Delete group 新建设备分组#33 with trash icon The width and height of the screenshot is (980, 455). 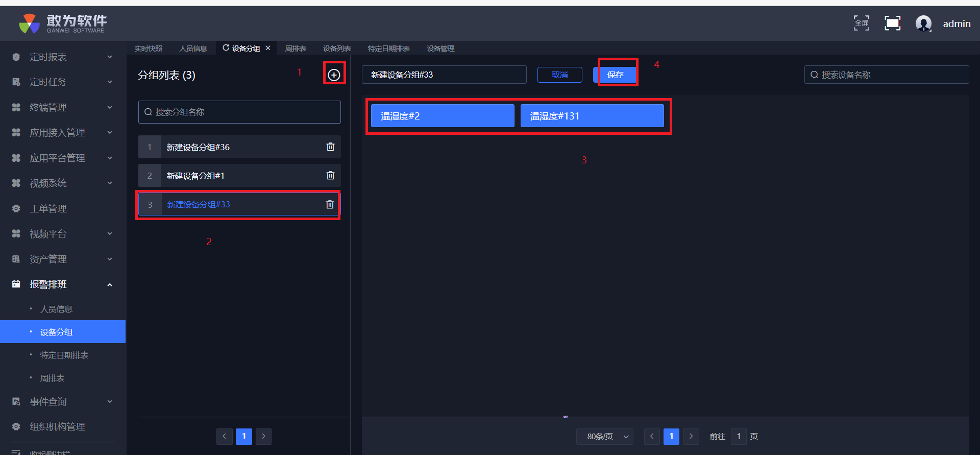(x=330, y=204)
